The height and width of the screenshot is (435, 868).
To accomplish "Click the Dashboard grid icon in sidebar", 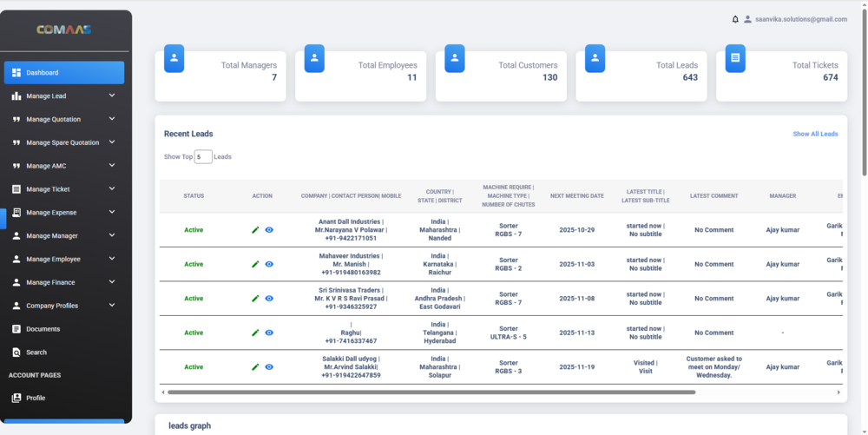I will click(16, 73).
